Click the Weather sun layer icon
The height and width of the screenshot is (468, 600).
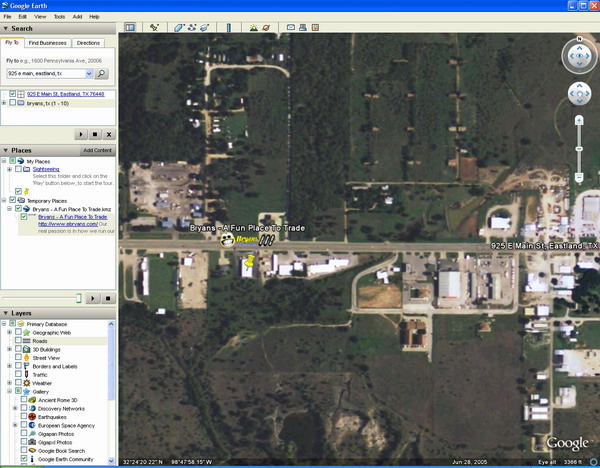coord(26,383)
